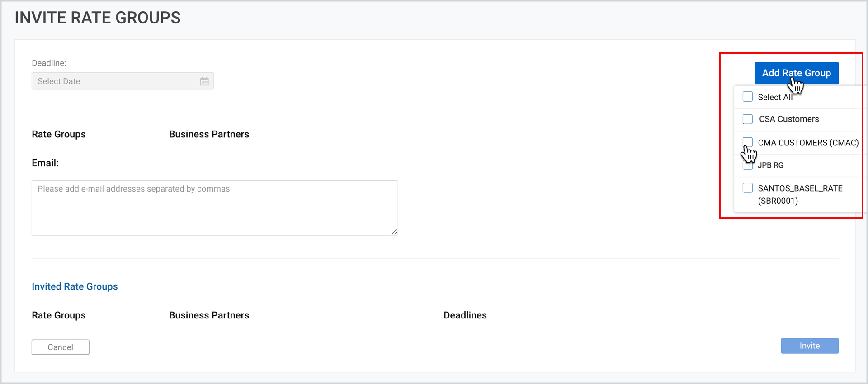Open the deadline calendar icon
Viewport: 868px width, 384px height.
point(204,81)
